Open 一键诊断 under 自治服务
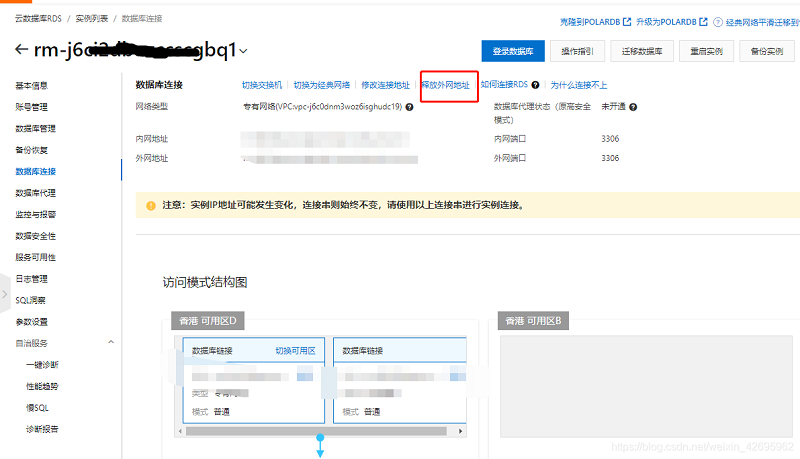 (42, 365)
